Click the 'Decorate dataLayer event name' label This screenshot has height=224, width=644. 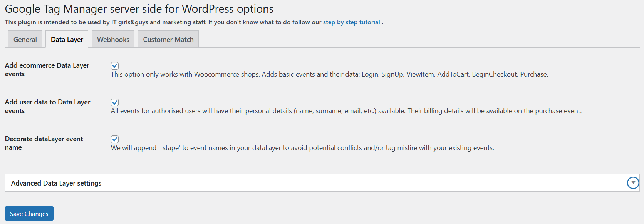click(x=44, y=143)
